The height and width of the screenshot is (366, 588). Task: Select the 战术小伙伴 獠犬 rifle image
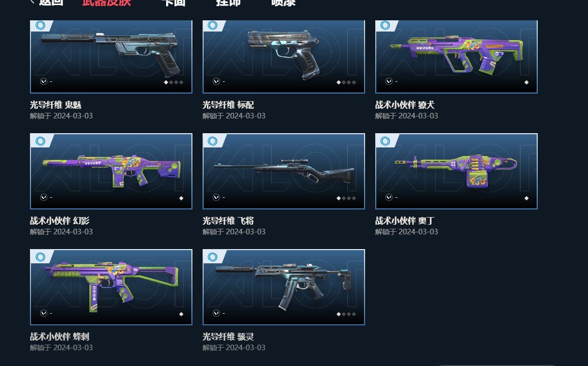(456, 55)
